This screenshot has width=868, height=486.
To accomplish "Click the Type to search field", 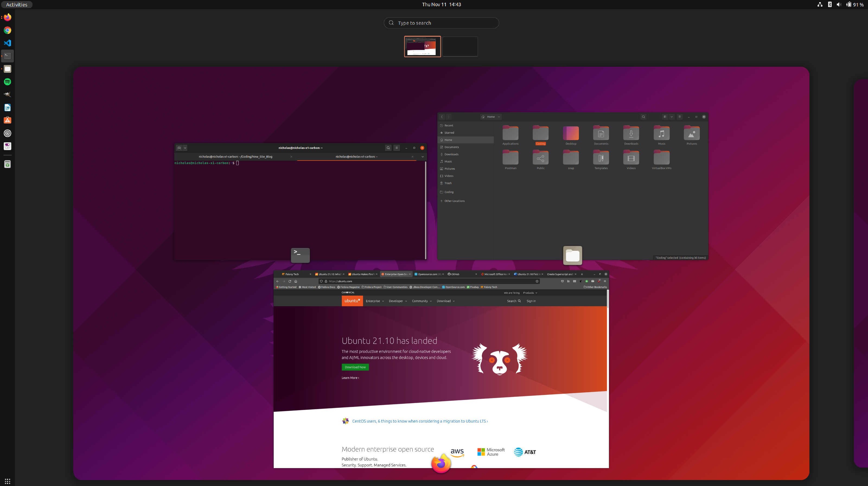I will pos(441,23).
